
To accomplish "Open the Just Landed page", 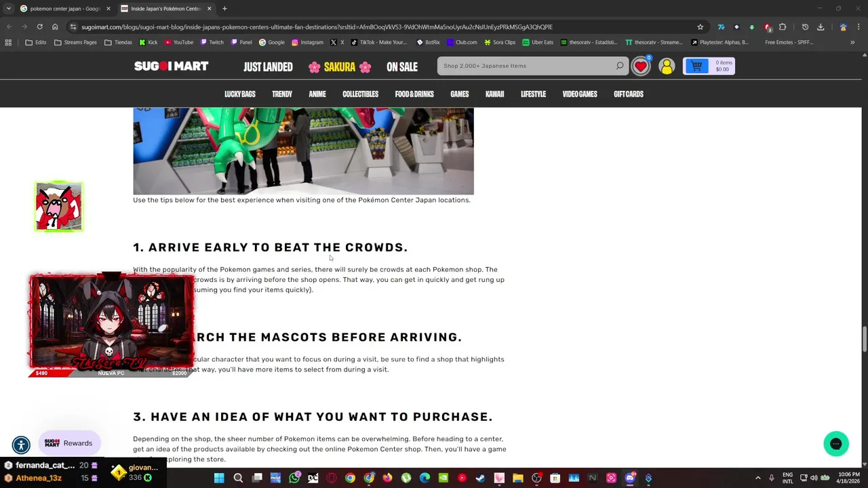I will [x=268, y=67].
